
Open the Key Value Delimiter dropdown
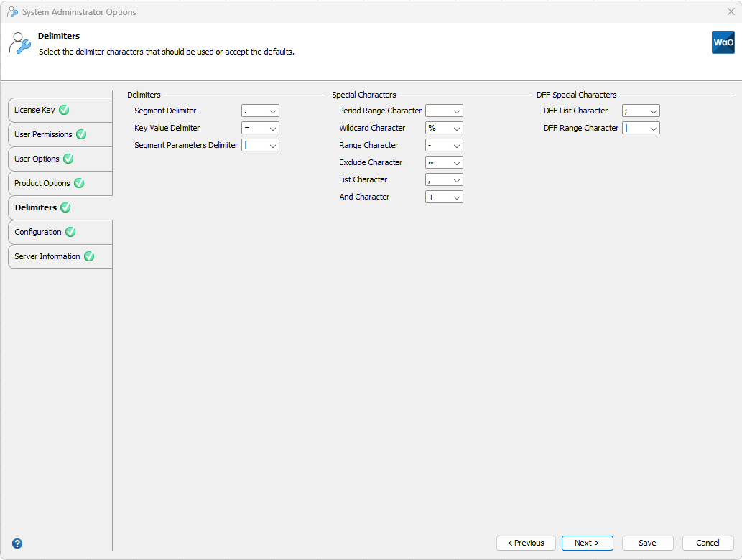click(x=274, y=128)
